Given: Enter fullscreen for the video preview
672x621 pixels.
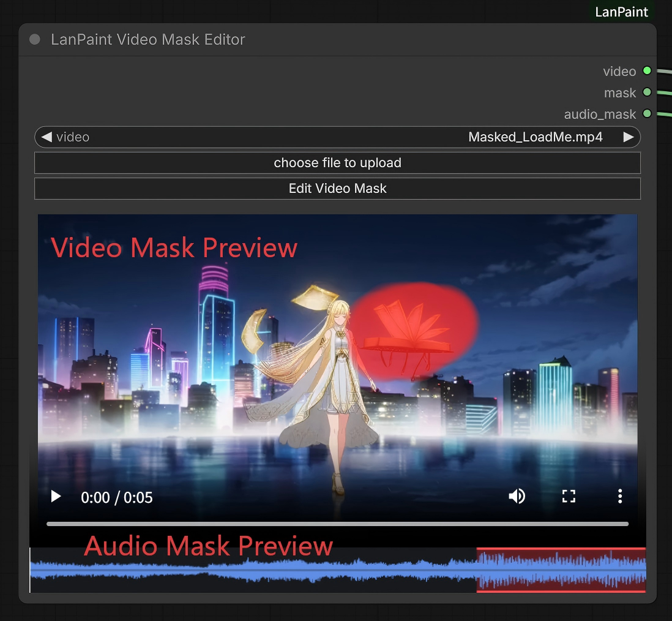Looking at the screenshot, I should tap(569, 496).
